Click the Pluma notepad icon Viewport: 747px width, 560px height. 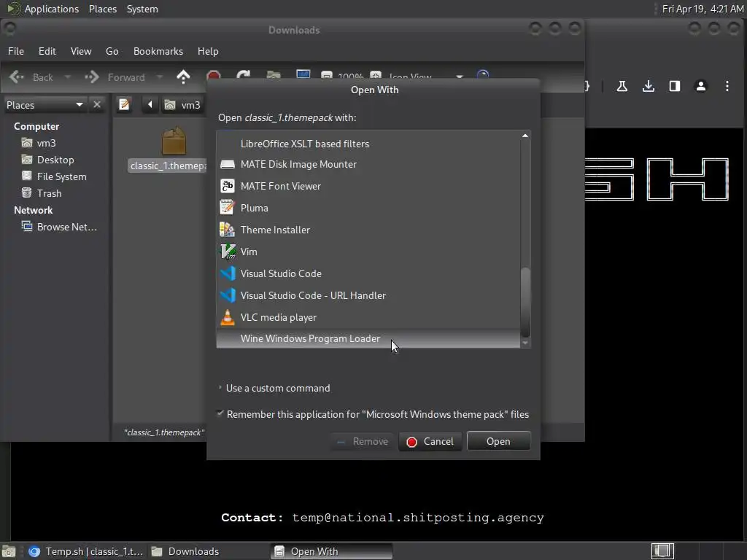tap(228, 208)
